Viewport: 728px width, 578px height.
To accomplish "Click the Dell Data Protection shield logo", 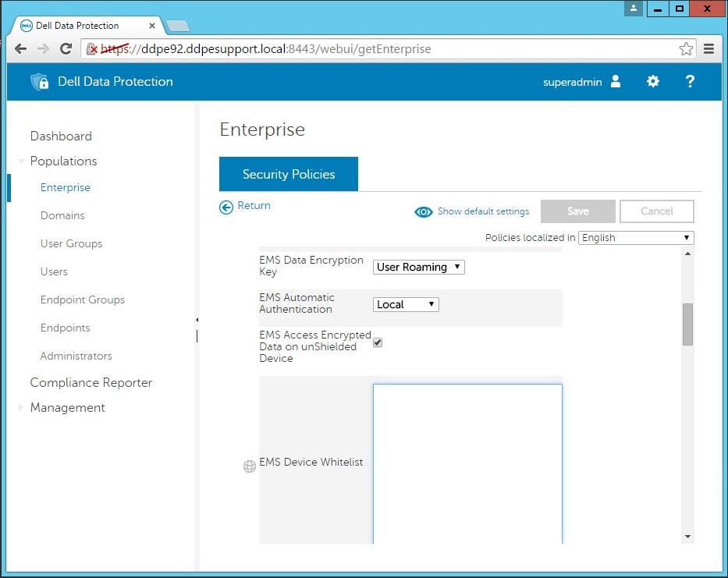I will 40,82.
